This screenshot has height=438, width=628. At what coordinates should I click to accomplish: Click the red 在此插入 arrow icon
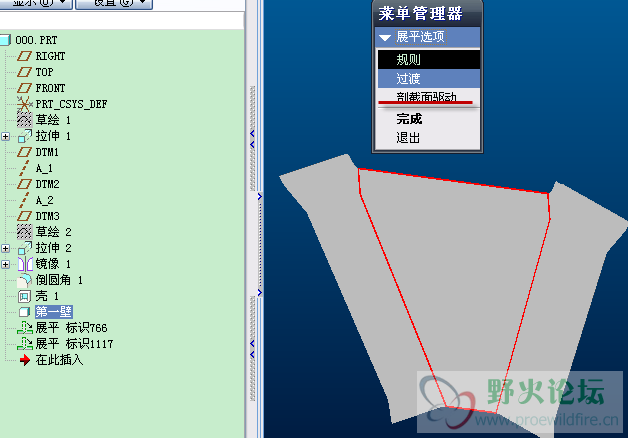coord(25,360)
